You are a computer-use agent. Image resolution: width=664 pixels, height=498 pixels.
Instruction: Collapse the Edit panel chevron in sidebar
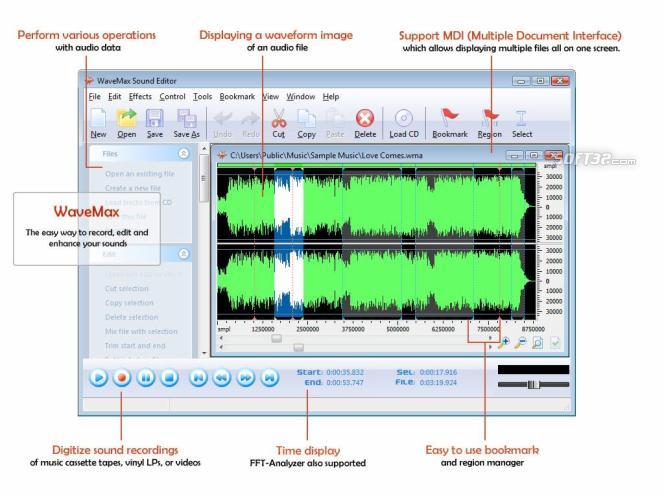point(183,254)
